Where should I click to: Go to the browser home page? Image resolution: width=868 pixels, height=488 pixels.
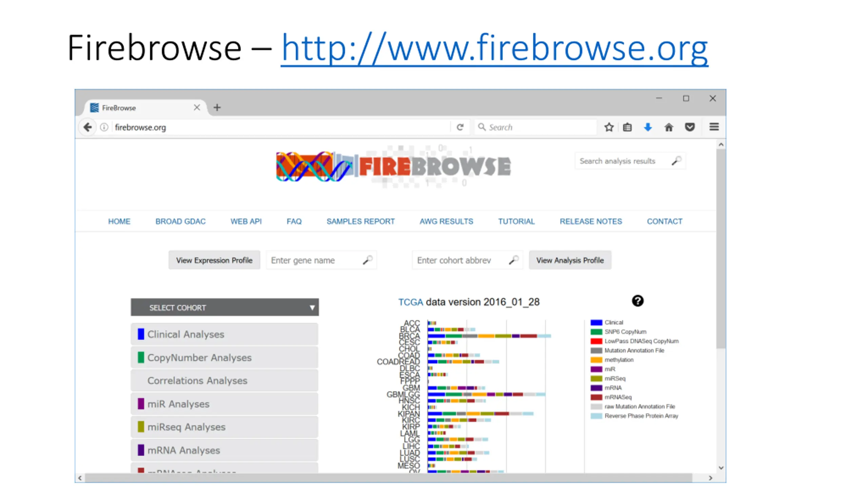(x=669, y=127)
